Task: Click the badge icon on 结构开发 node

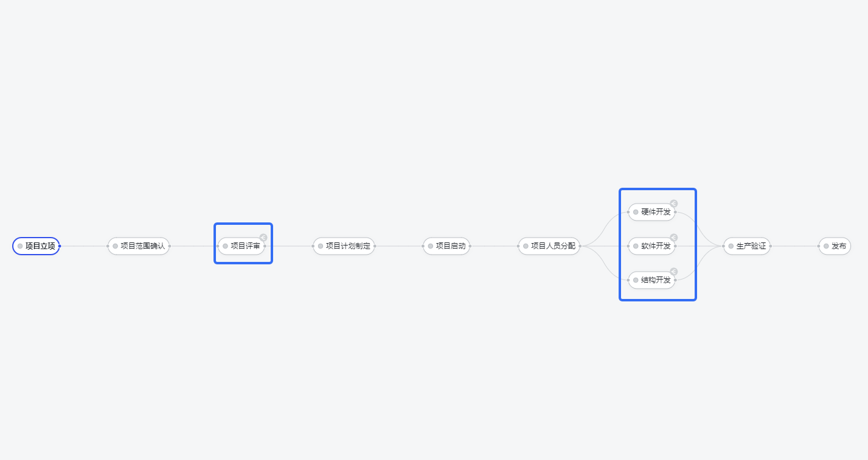Action: tap(673, 272)
